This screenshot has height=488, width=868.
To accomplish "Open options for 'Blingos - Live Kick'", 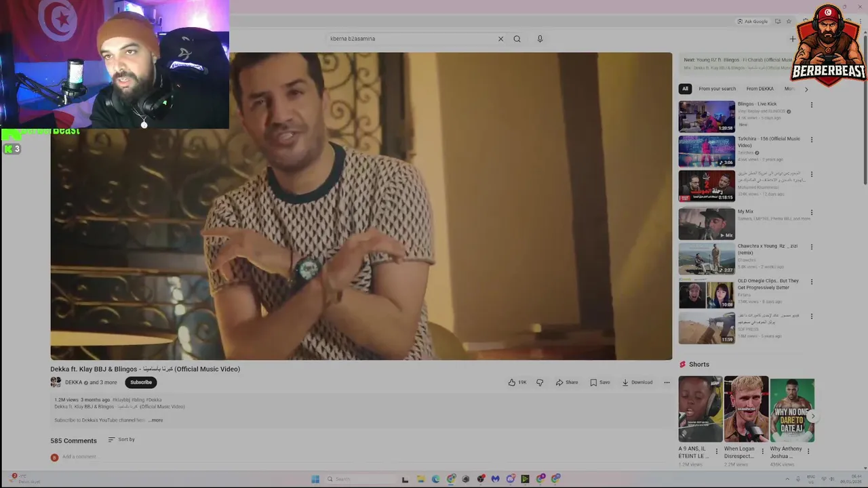I will point(811,105).
